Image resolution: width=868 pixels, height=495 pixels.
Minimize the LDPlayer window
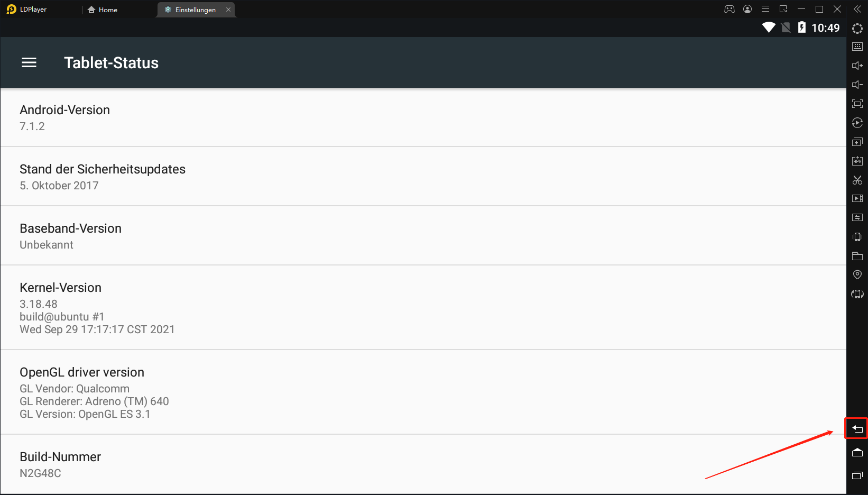coord(801,9)
